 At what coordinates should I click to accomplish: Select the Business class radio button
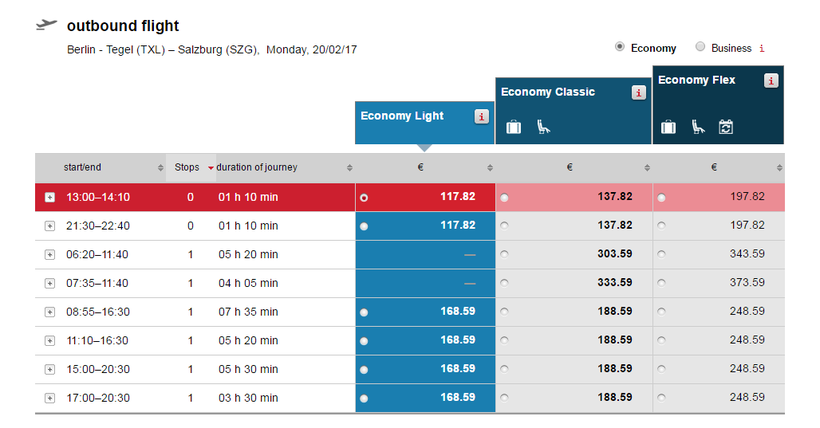pyautogui.click(x=700, y=47)
